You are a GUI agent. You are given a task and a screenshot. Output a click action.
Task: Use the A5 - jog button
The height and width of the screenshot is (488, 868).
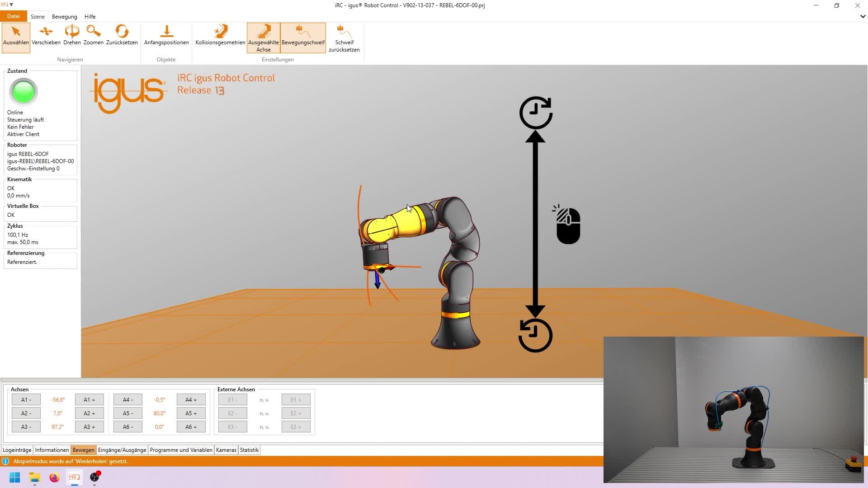[x=128, y=413]
